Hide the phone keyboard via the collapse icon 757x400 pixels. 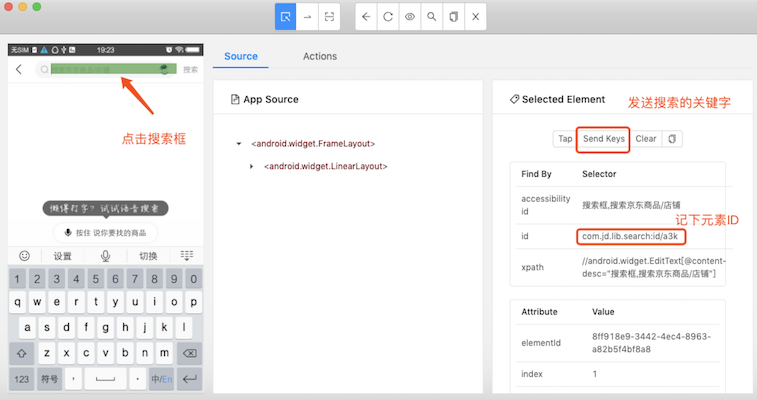pyautogui.click(x=186, y=256)
